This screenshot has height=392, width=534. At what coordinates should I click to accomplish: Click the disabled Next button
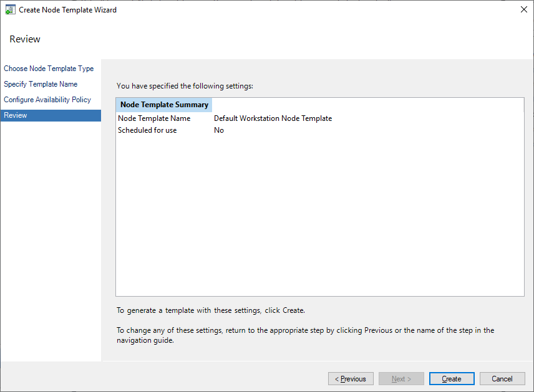click(401, 378)
